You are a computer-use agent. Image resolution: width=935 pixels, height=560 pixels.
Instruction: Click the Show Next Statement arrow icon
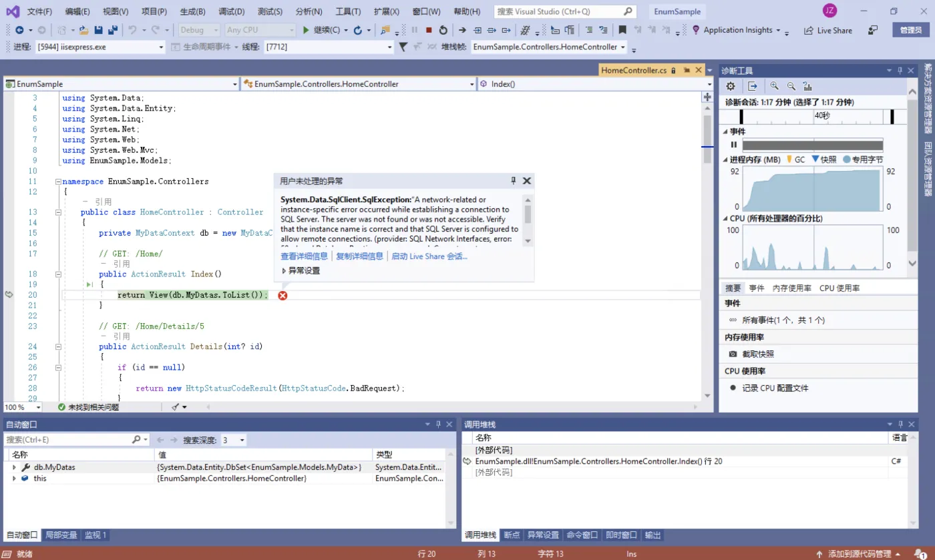(462, 30)
